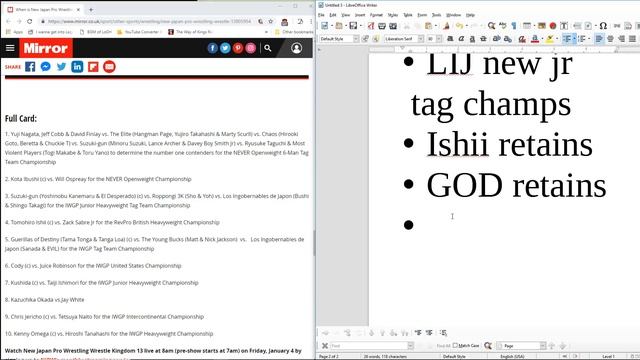
Task: Open the Writer File menu
Action: [x=321, y=15]
